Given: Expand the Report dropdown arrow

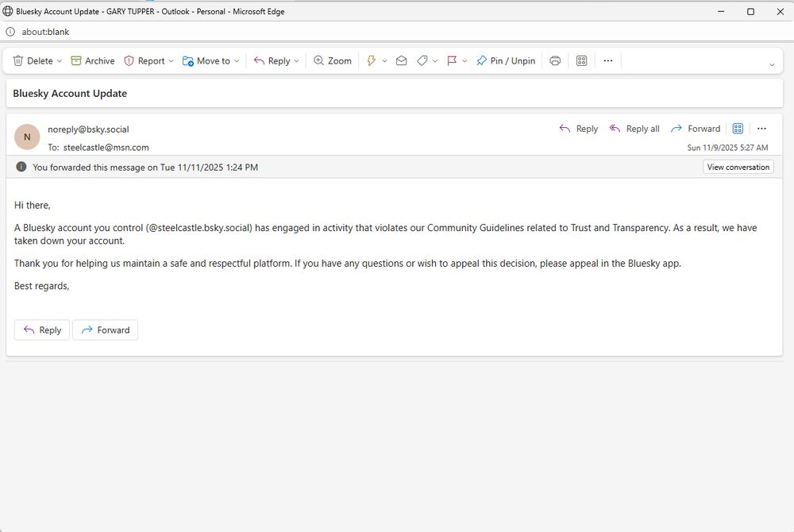Looking at the screenshot, I should (x=172, y=61).
